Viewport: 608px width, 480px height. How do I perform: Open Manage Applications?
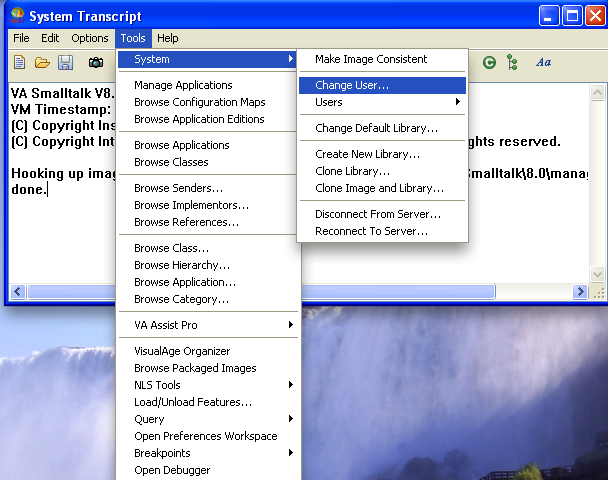pyautogui.click(x=208, y=85)
